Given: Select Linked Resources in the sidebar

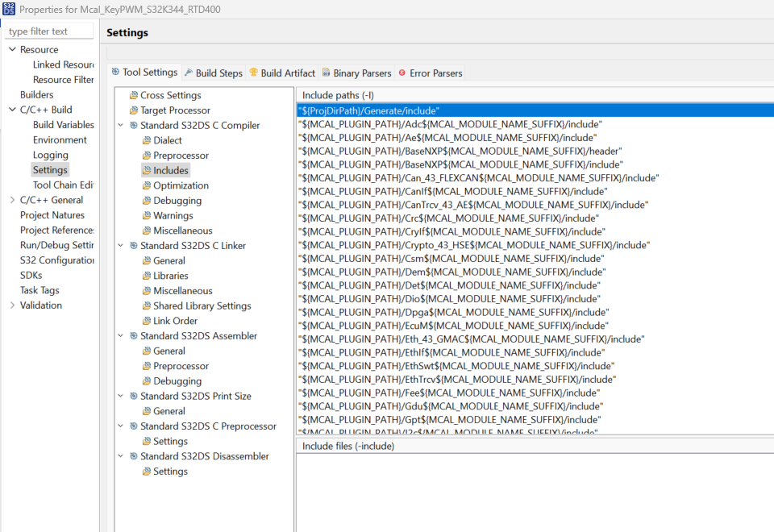Looking at the screenshot, I should [63, 64].
